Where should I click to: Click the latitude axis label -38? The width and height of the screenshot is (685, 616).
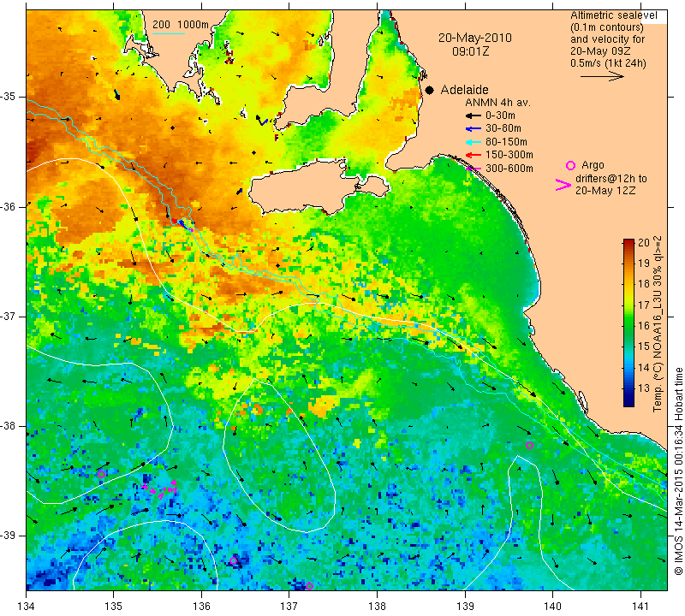click(9, 426)
